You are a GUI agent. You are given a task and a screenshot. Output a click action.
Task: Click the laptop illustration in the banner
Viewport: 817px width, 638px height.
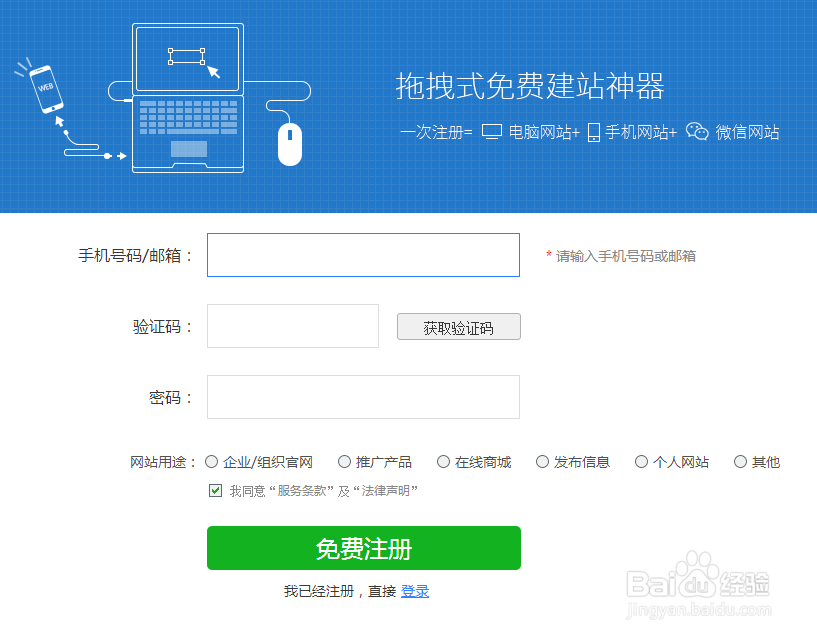(188, 98)
